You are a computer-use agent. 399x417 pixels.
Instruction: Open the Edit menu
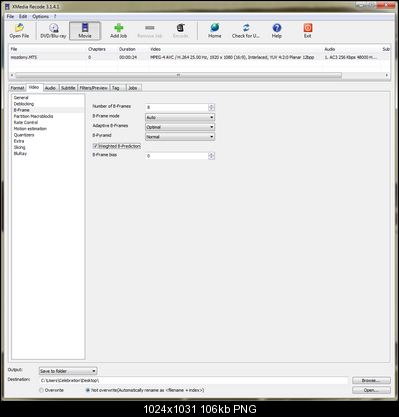23,16
